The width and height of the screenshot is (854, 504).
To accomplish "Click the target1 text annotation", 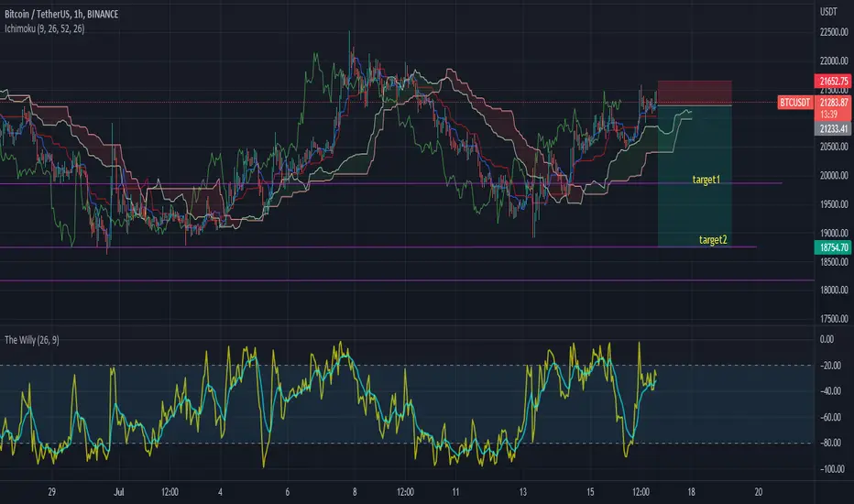I will (706, 180).
